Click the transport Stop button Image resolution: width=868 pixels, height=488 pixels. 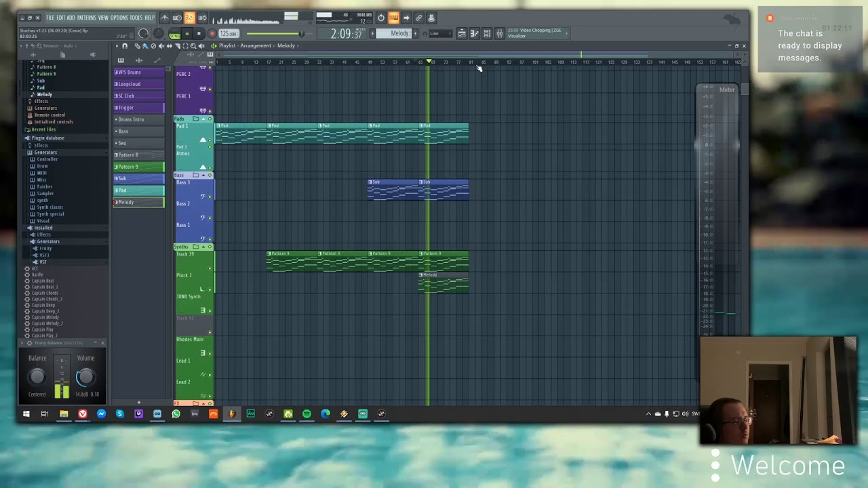pyautogui.click(x=199, y=34)
